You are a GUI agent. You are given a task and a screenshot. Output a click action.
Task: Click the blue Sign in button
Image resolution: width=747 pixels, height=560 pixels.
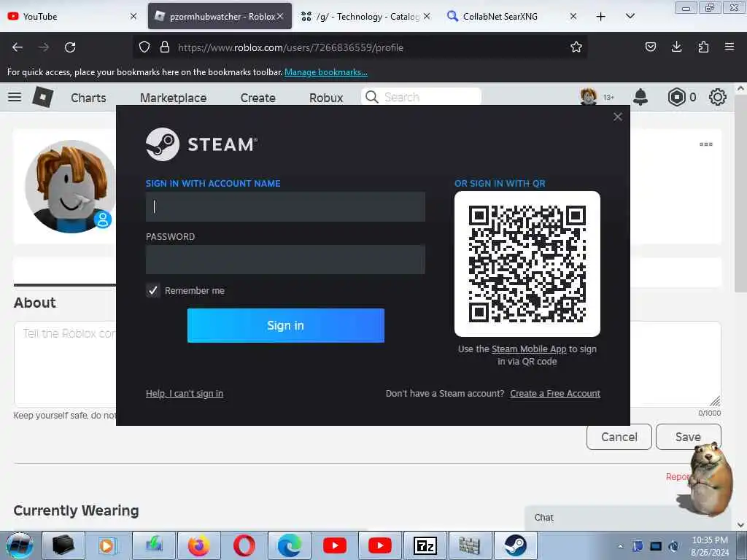tap(285, 325)
